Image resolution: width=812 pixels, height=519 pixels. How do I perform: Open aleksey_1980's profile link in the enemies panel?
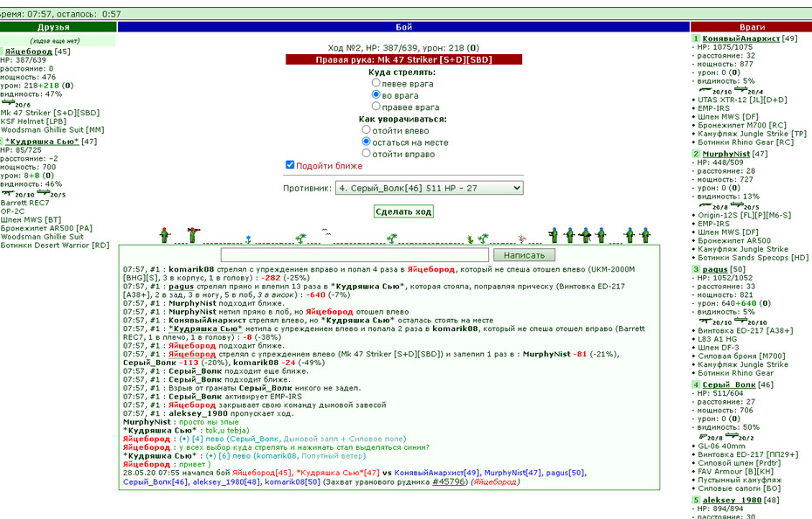click(732, 501)
